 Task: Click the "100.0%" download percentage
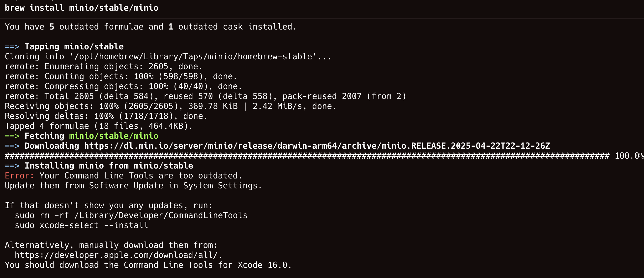pos(628,156)
